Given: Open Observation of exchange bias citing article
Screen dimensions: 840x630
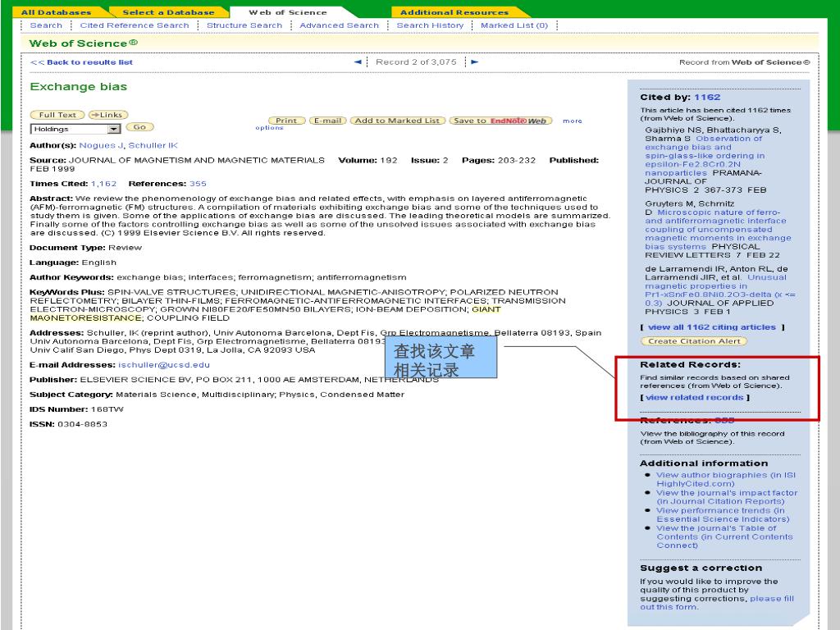Looking at the screenshot, I should tap(705, 155).
